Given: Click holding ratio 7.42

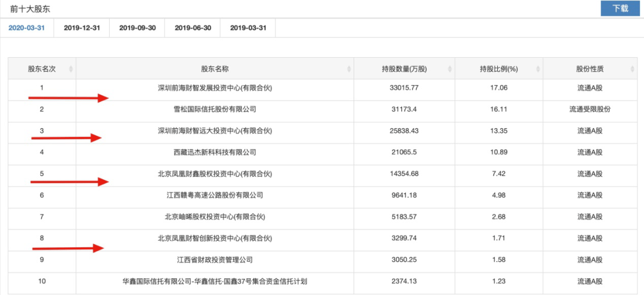Looking at the screenshot, I should click(x=499, y=174).
